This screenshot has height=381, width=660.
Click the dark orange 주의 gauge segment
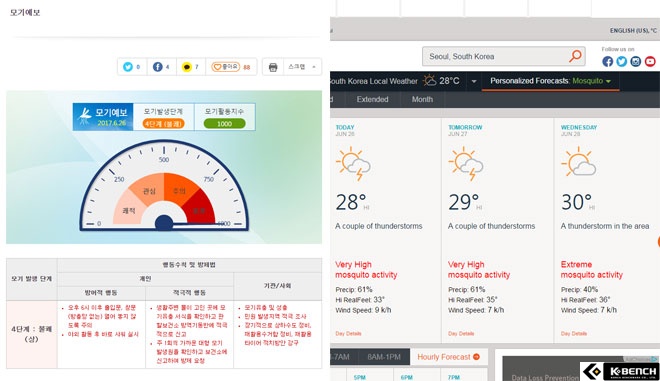click(x=180, y=188)
